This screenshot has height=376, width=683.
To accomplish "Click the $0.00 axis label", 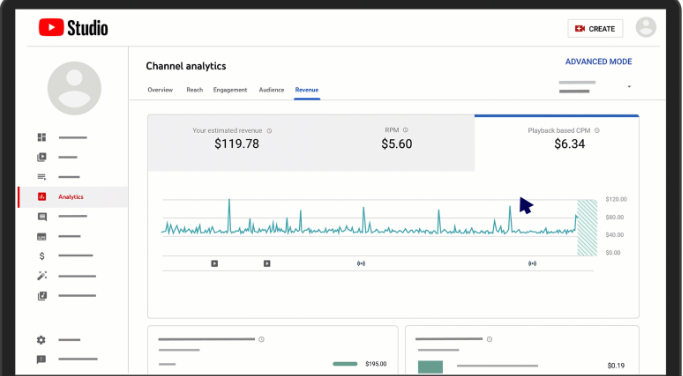I will pyautogui.click(x=613, y=253).
